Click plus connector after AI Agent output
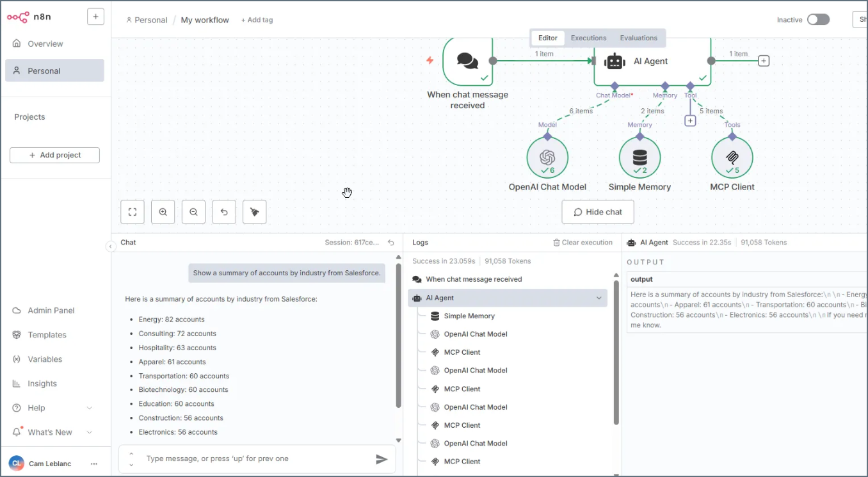 tap(764, 61)
